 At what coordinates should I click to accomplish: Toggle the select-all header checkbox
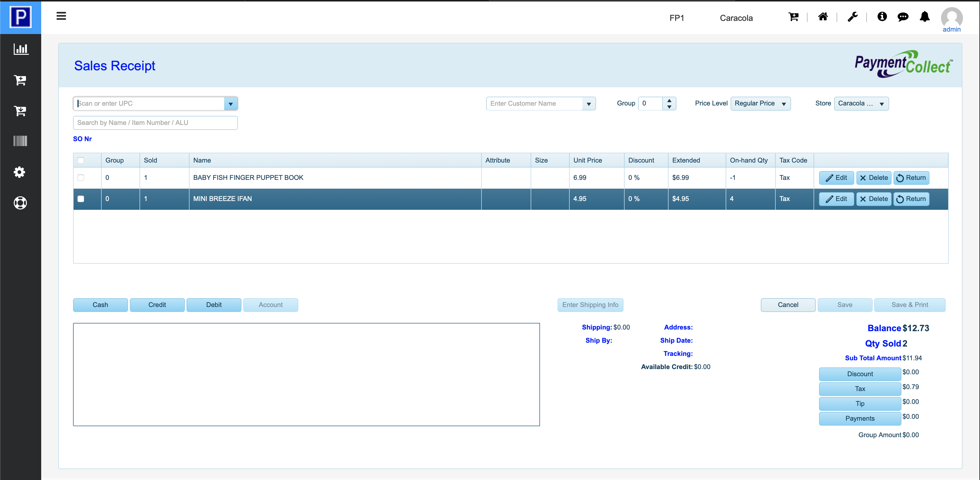coord(81,161)
